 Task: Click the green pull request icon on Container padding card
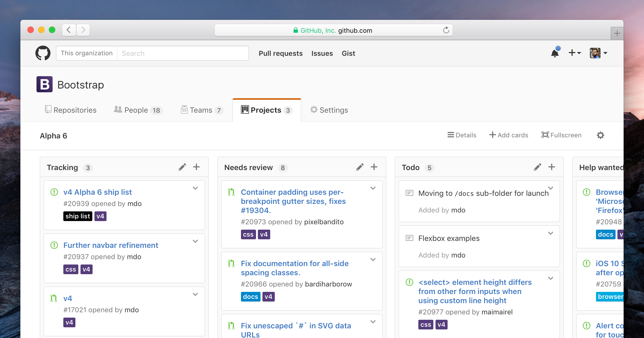tap(231, 192)
